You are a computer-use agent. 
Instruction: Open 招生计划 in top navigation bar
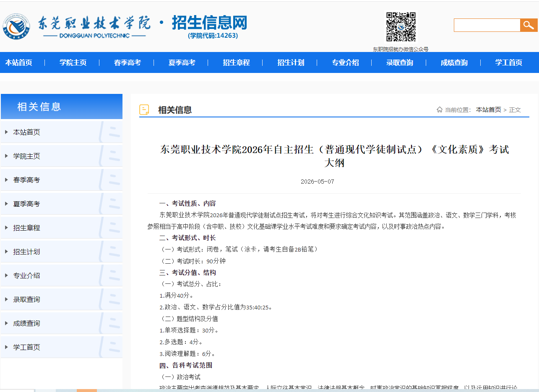pos(291,62)
